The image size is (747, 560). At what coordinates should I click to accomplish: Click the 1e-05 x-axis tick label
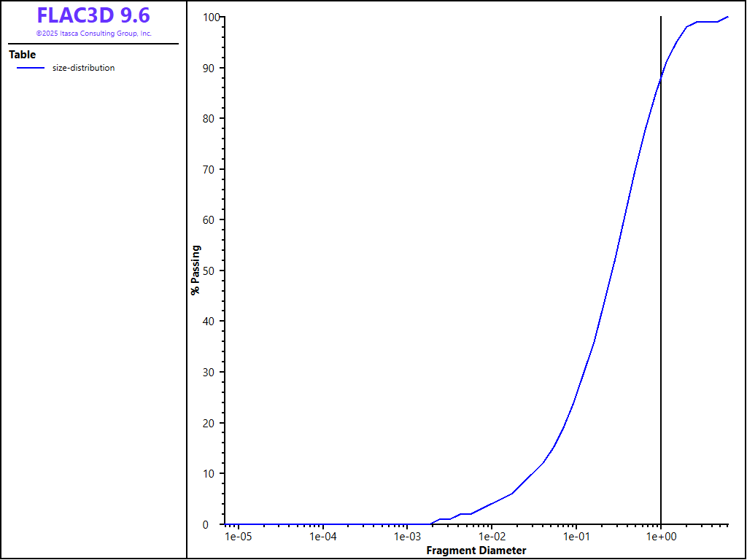point(239,537)
